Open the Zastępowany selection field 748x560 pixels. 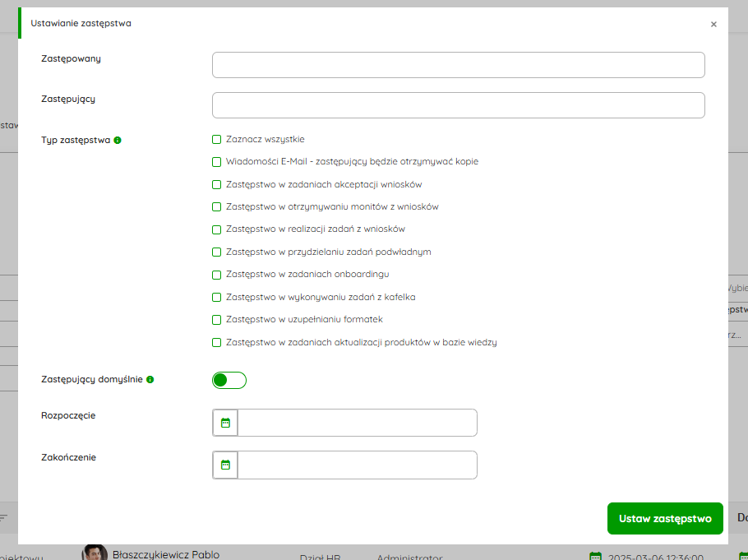coord(458,65)
